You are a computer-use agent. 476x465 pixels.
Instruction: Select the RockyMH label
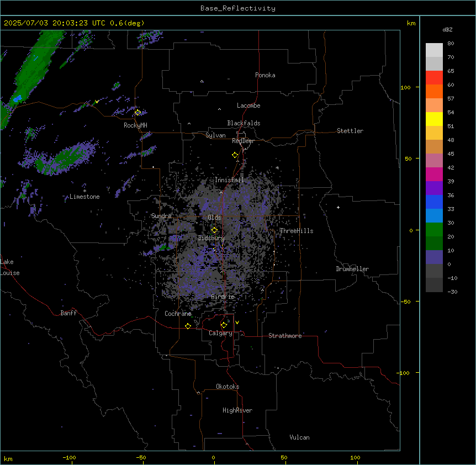click(135, 125)
